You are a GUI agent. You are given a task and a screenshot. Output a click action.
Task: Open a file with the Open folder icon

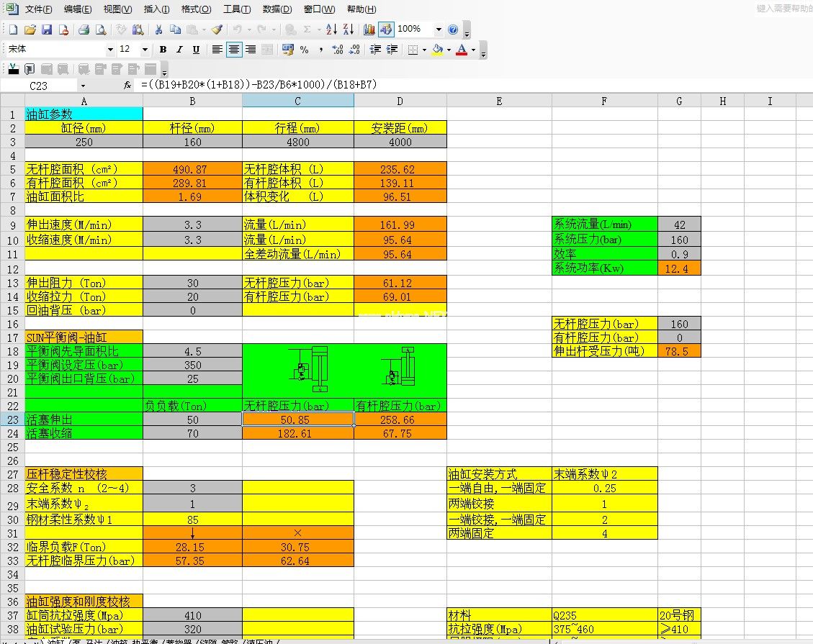(x=30, y=30)
